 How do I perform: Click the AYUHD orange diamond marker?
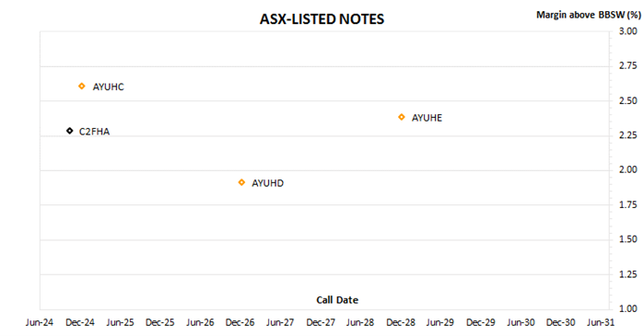[x=241, y=182]
